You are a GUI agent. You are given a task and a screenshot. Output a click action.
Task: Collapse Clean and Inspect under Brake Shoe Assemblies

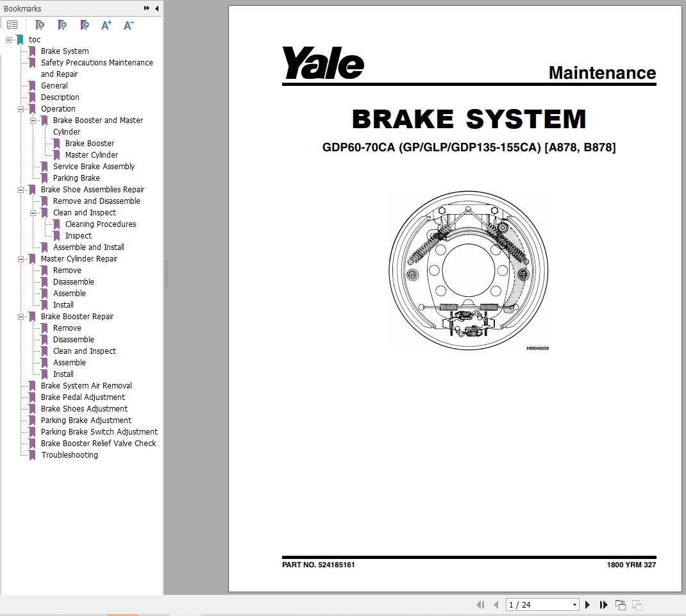[x=33, y=213]
